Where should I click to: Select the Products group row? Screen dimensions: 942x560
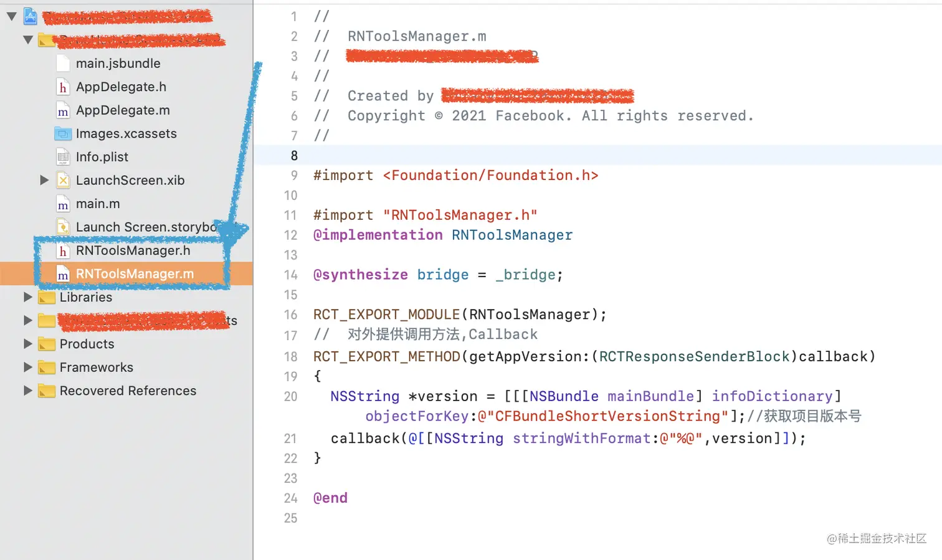click(x=87, y=344)
